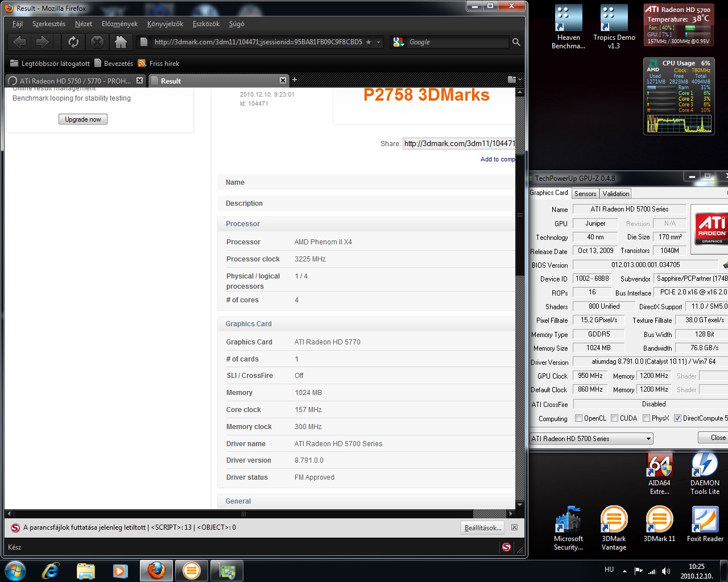This screenshot has height=582, width=728.
Task: Open the Eszközök menu
Action: 206,24
